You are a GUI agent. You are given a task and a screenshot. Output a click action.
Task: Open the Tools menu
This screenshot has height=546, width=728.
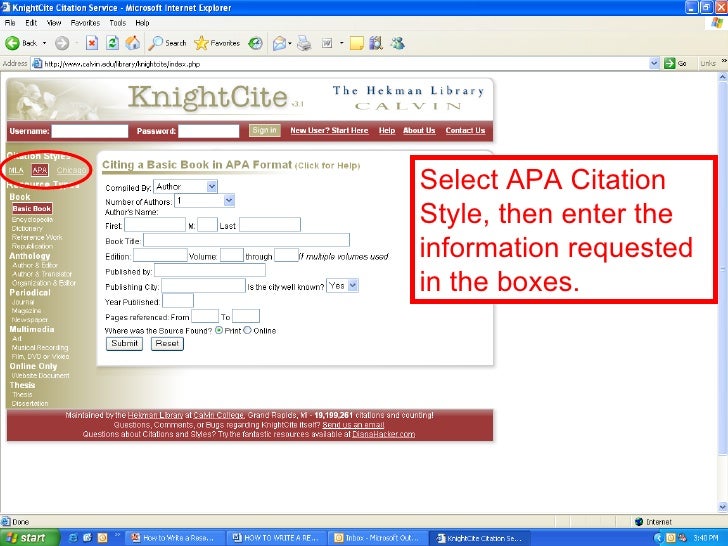pyautogui.click(x=117, y=23)
